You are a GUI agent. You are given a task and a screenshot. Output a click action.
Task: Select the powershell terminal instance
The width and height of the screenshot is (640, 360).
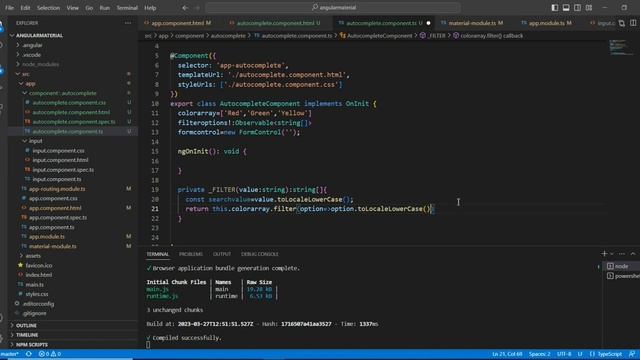[x=622, y=276]
